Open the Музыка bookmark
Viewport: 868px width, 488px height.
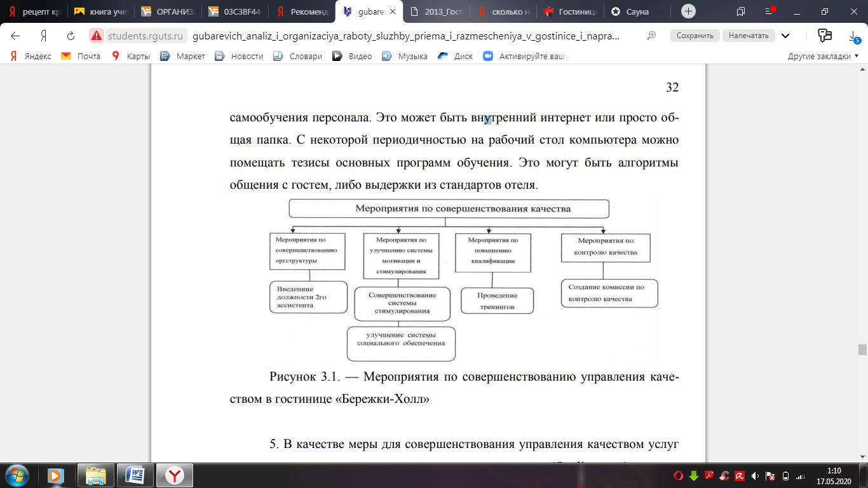pyautogui.click(x=405, y=56)
